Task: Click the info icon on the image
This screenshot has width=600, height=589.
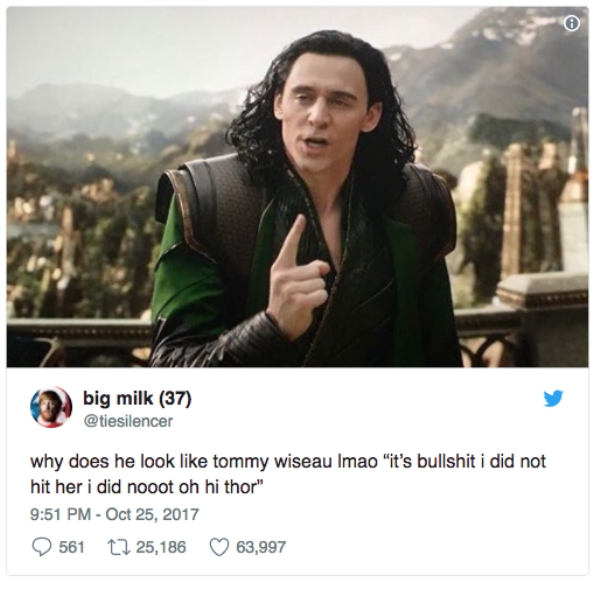Action: pos(572,24)
